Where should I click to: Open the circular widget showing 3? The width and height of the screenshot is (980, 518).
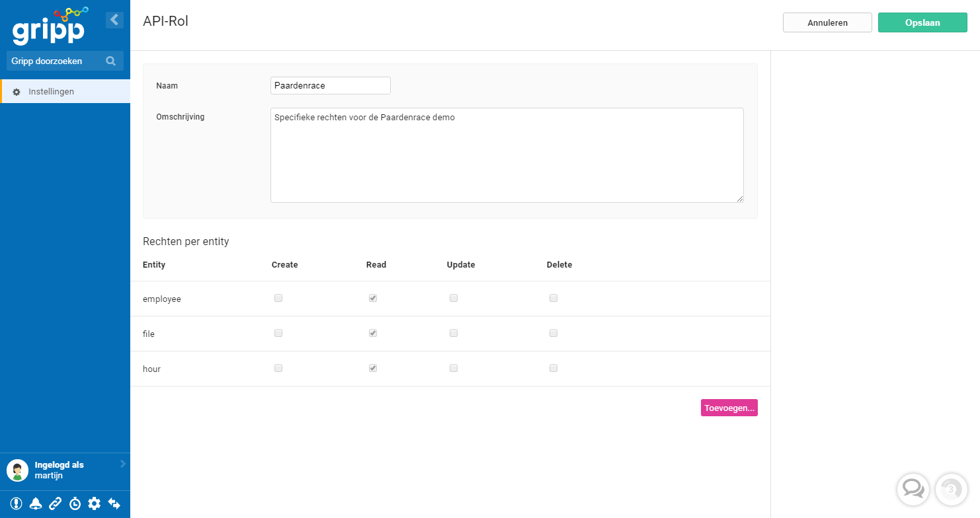(x=951, y=489)
